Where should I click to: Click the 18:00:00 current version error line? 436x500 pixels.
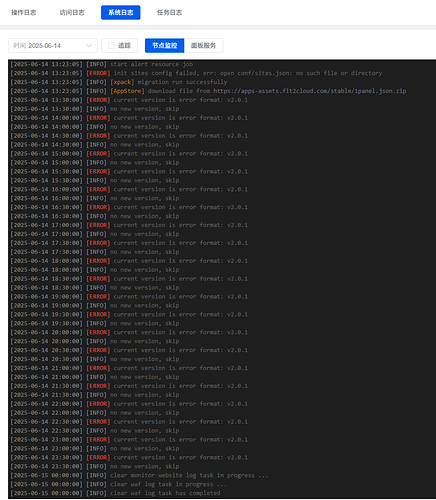click(x=129, y=261)
